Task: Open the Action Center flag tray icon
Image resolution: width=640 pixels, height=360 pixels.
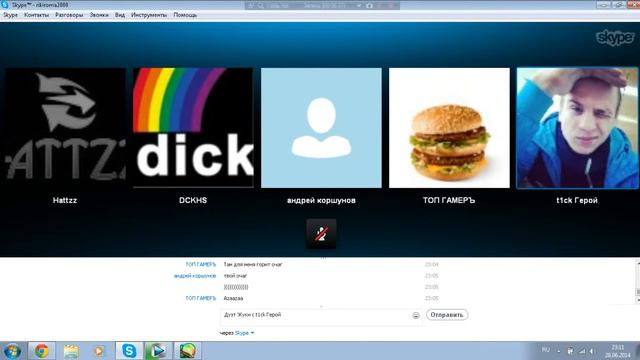Action: (571, 351)
